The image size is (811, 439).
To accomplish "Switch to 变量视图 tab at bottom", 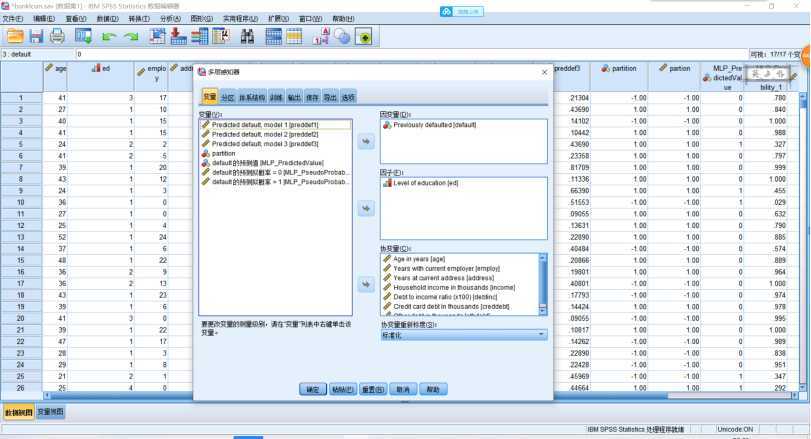I will pos(50,412).
